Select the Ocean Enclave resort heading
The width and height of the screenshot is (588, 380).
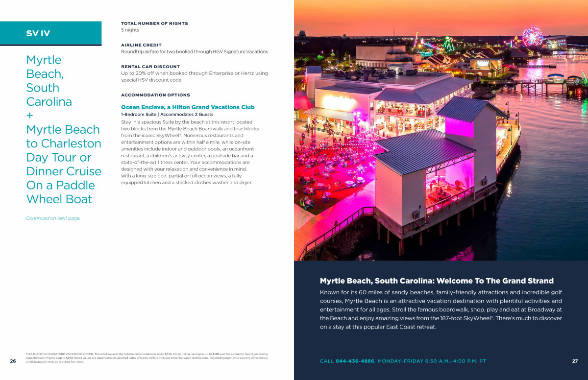[x=188, y=107]
